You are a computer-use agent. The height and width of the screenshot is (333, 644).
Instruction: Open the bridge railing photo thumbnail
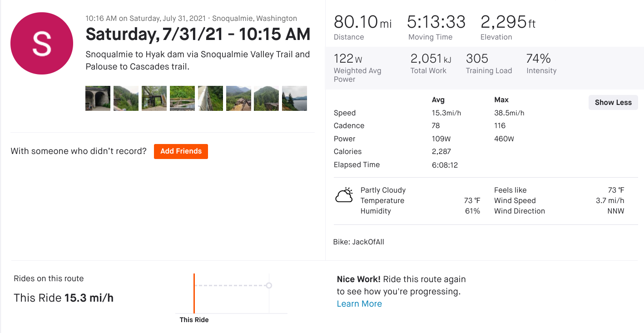(x=210, y=98)
